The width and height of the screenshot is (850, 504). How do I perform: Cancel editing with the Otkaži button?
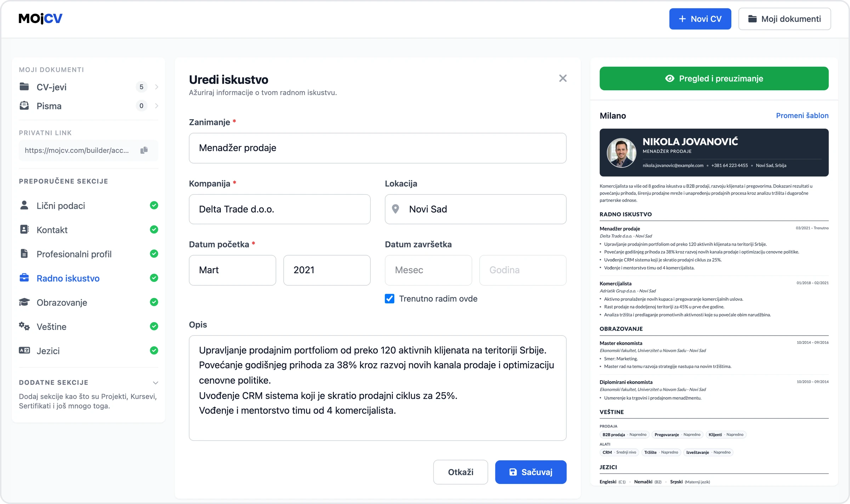[460, 472]
